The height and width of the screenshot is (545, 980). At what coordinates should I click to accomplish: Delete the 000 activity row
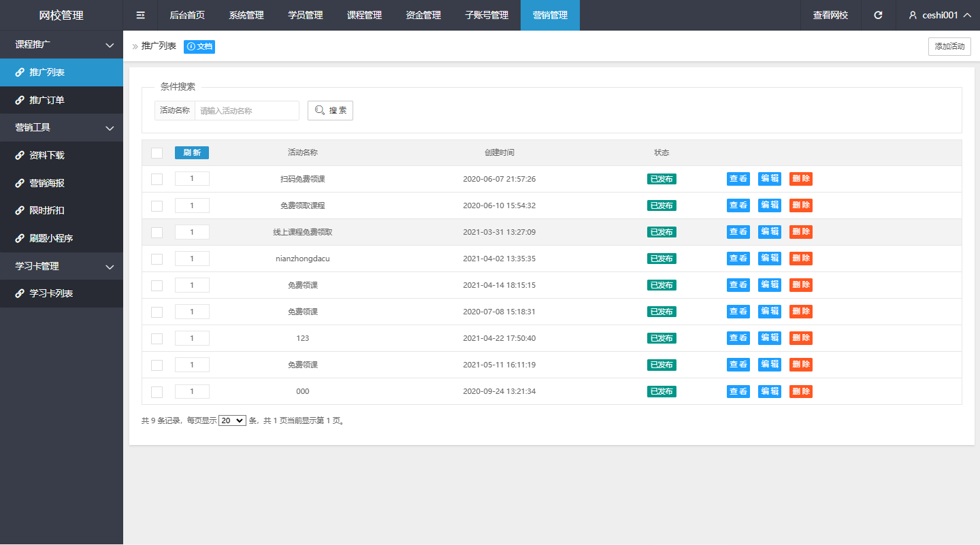800,391
